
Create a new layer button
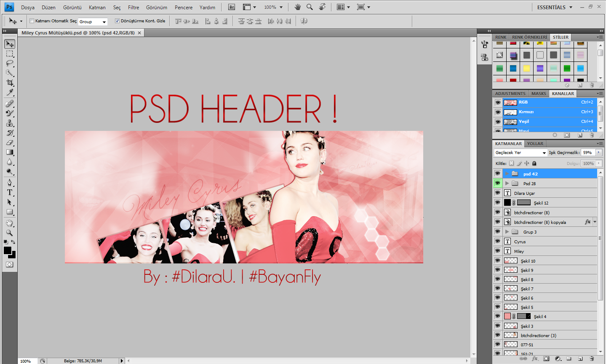point(580,359)
